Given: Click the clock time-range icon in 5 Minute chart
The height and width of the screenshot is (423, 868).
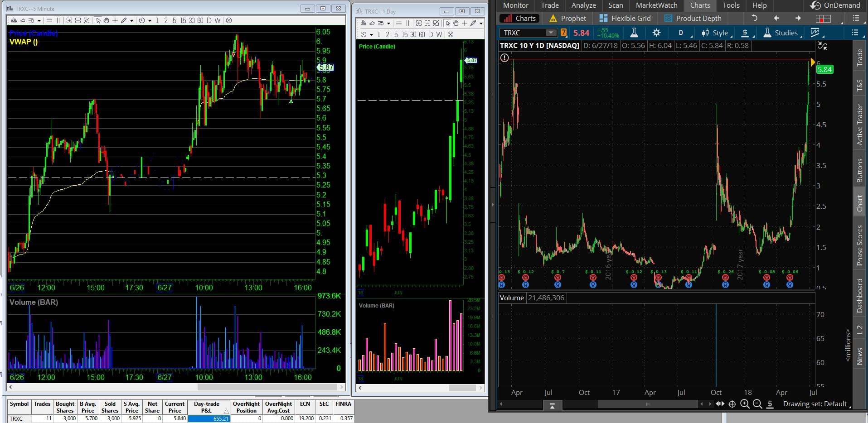Looking at the screenshot, I should point(142,20).
